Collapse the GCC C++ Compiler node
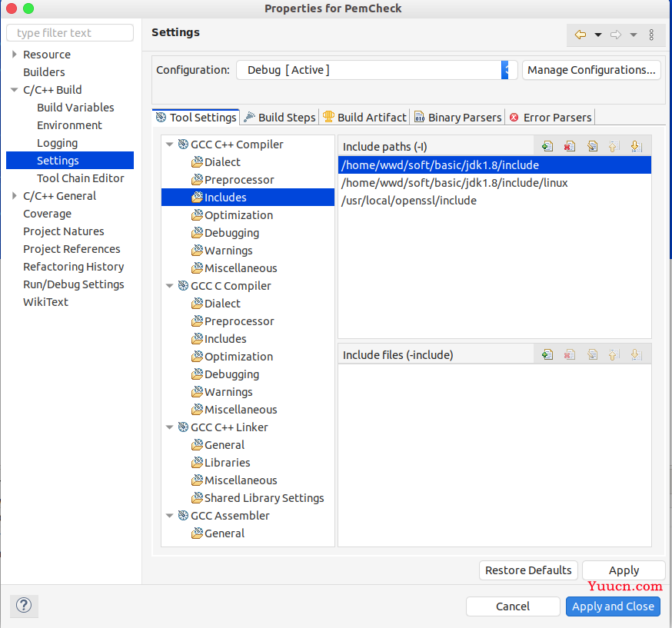 pos(170,145)
